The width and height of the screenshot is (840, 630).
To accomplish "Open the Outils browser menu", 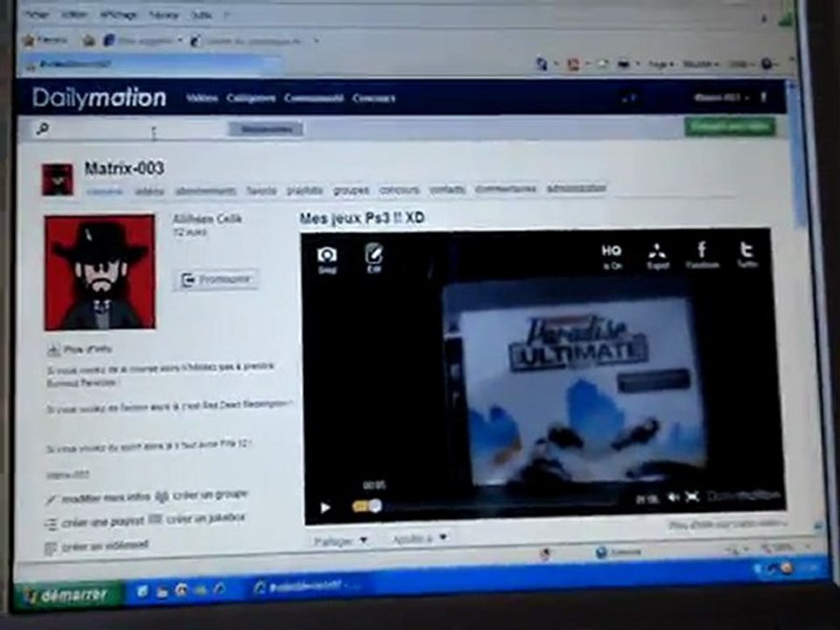I will tap(201, 15).
